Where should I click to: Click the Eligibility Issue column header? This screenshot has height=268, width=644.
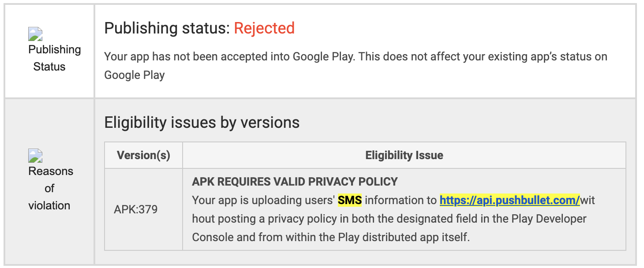[x=404, y=155]
